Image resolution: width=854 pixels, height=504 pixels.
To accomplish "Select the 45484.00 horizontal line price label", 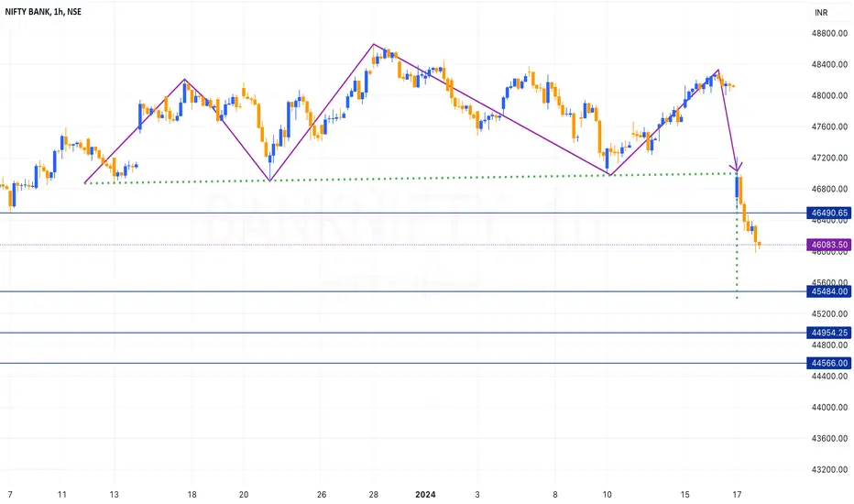I will tap(829, 291).
